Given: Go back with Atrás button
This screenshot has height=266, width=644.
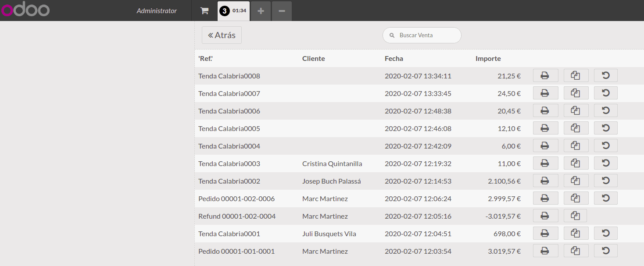Looking at the screenshot, I should click(x=222, y=35).
